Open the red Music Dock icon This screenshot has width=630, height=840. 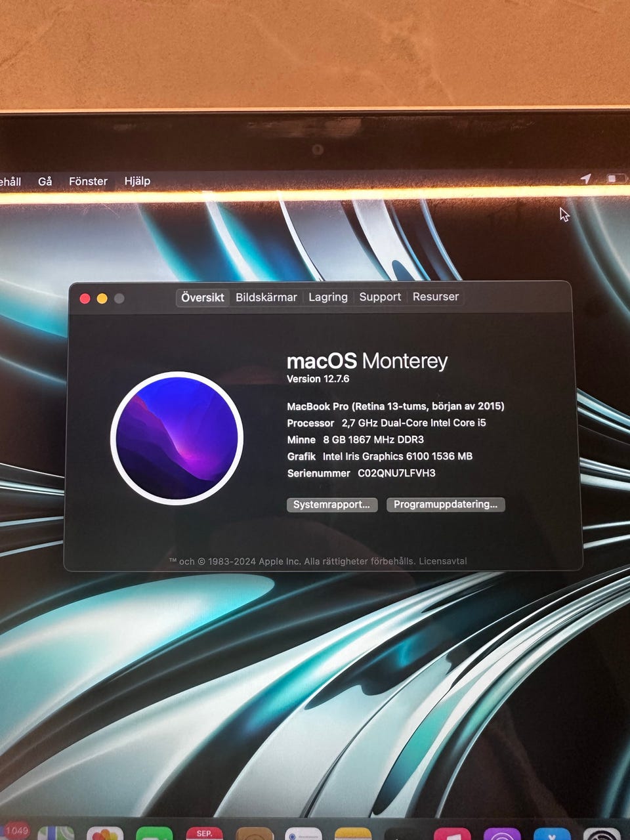pos(452,833)
